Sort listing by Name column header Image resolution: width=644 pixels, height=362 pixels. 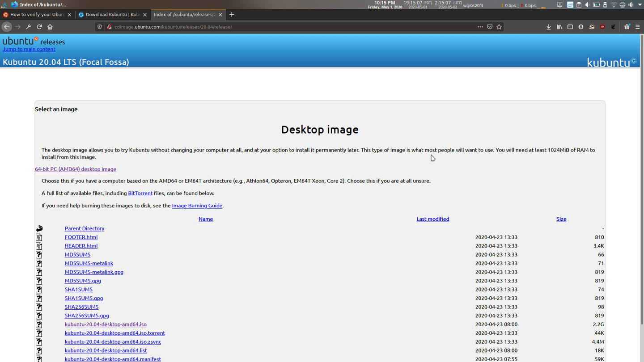click(x=206, y=219)
